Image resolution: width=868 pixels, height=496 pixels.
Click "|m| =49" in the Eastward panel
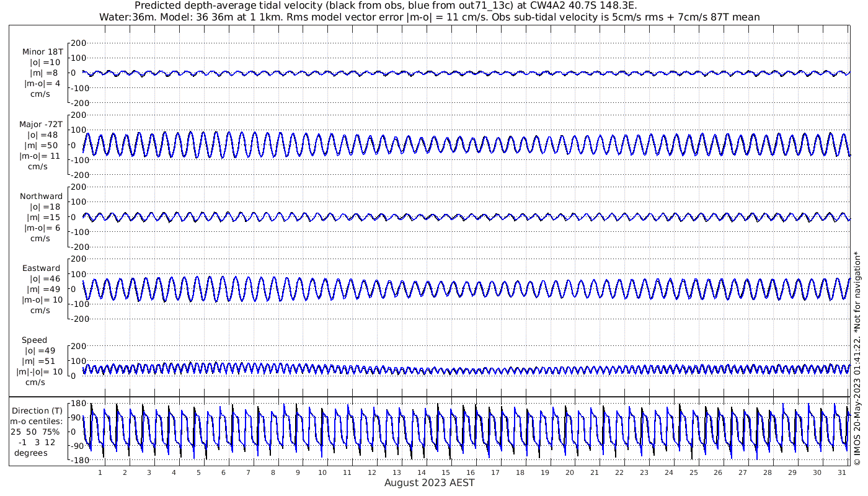click(43, 290)
